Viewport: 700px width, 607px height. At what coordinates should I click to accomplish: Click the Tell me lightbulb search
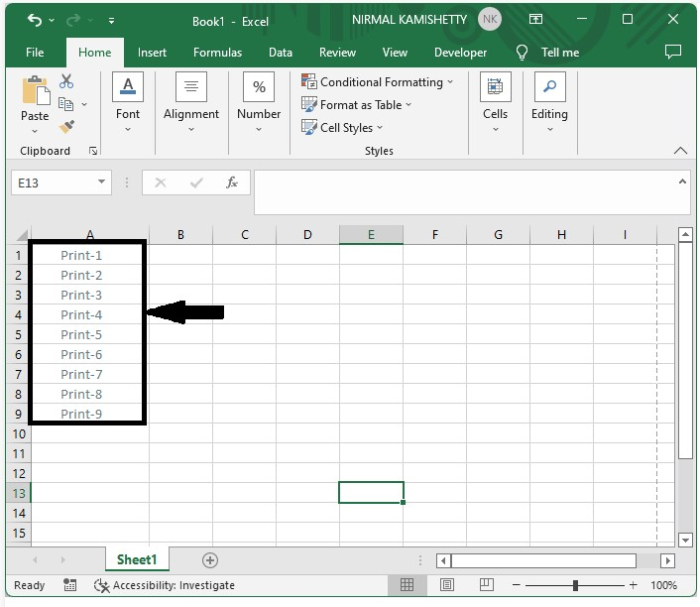tap(547, 53)
